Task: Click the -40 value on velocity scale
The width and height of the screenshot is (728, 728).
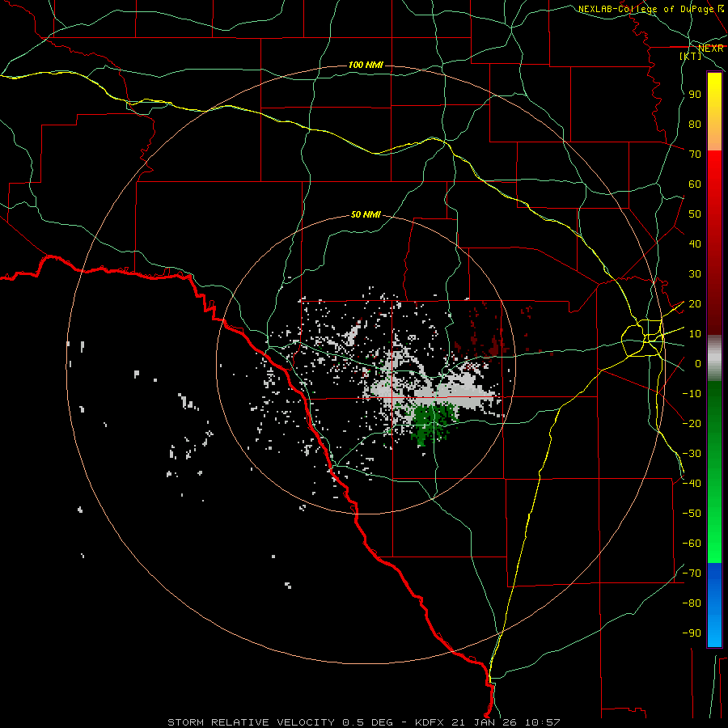Action: click(x=692, y=484)
